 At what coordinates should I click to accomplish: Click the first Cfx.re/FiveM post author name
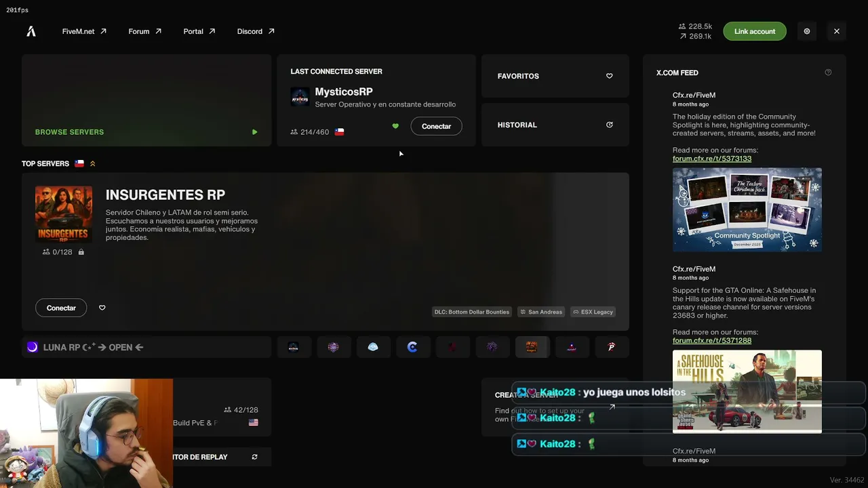[694, 95]
